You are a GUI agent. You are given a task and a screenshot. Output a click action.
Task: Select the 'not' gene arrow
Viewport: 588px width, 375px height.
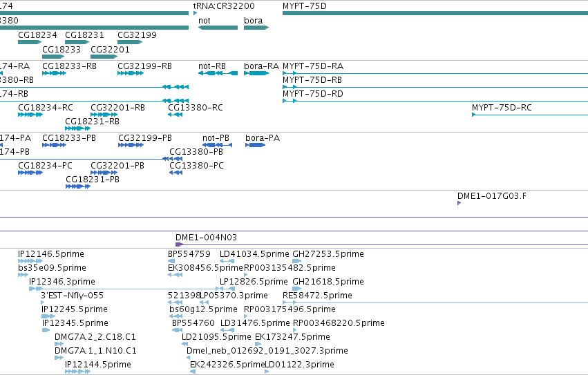[218, 28]
